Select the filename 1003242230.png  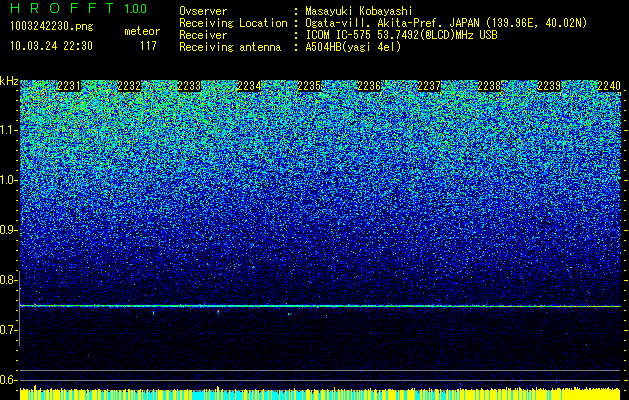52,26
